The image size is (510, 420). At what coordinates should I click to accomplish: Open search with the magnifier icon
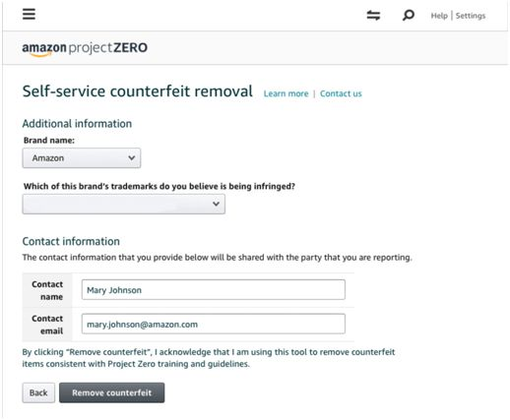click(x=408, y=15)
